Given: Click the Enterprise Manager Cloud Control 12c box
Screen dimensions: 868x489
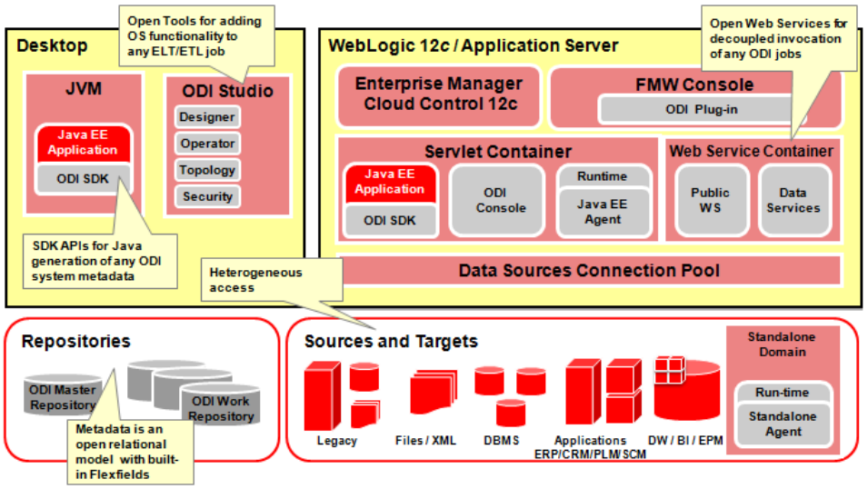Looking at the screenshot, I should pyautogui.click(x=439, y=95).
